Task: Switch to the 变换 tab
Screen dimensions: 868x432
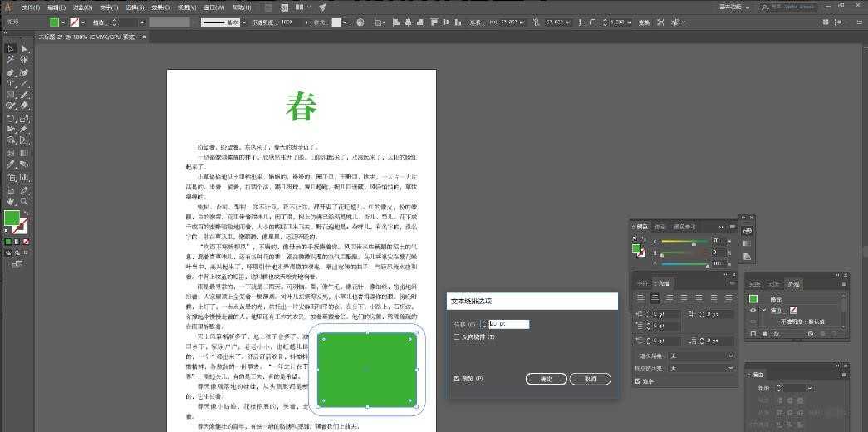Action: click(755, 284)
